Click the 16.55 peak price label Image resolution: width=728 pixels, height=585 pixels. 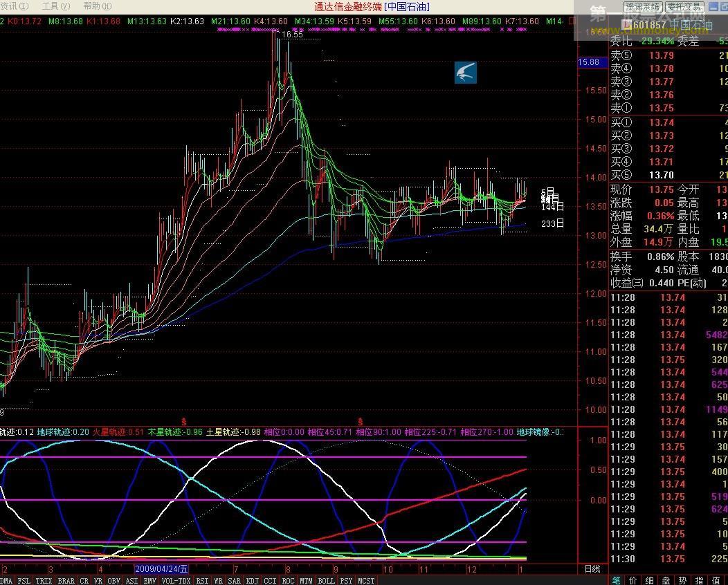coord(292,35)
